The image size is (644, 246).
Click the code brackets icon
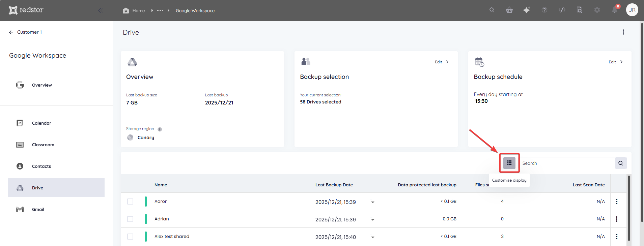tap(562, 10)
